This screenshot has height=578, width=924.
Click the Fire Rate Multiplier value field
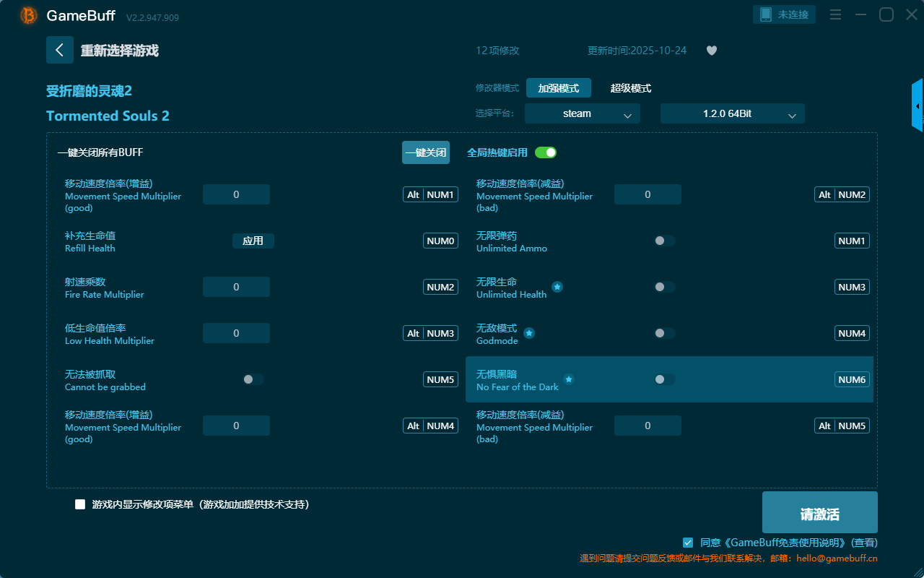pyautogui.click(x=236, y=287)
